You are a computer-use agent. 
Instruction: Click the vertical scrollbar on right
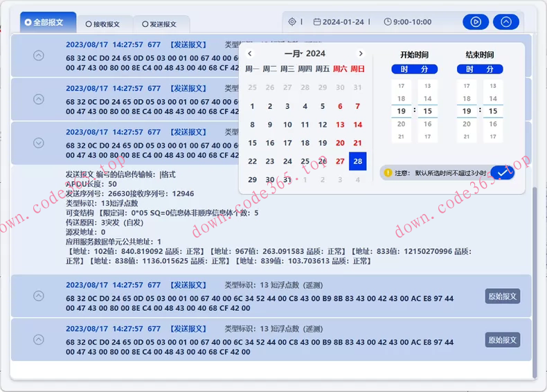[534, 277]
